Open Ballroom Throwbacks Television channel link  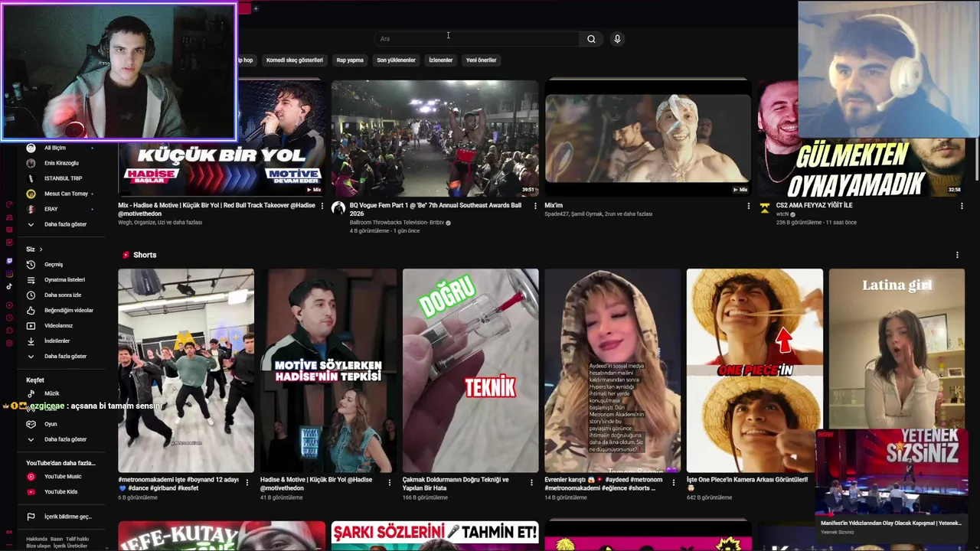(x=397, y=223)
